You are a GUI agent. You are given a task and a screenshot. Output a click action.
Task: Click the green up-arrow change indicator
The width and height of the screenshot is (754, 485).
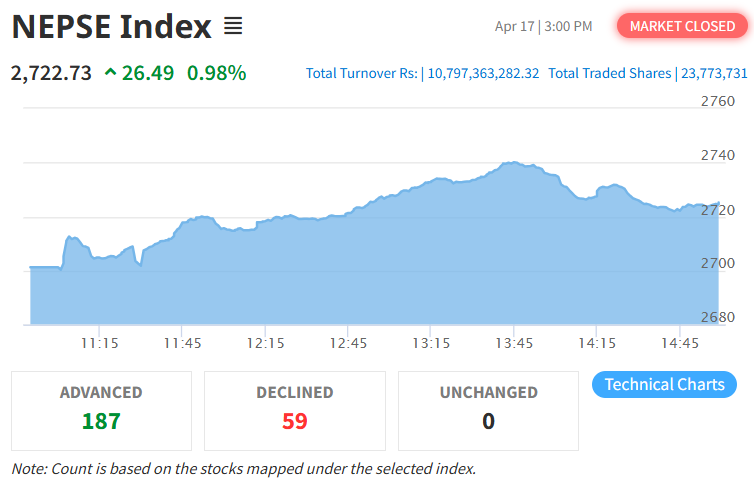[109, 73]
